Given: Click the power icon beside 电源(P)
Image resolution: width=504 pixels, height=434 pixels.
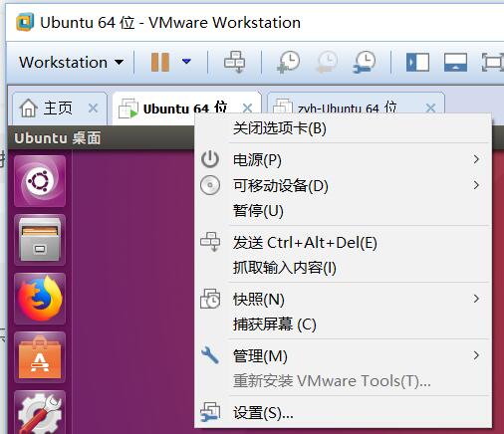Looking at the screenshot, I should (210, 159).
